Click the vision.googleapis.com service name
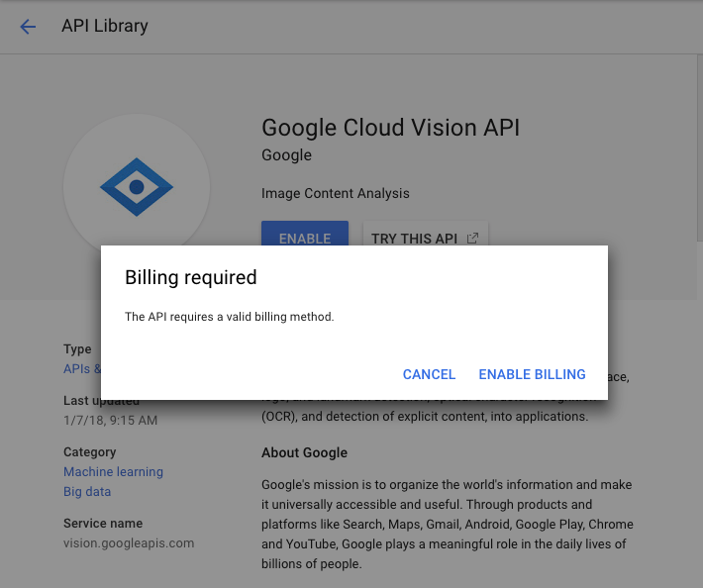Image resolution: width=703 pixels, height=588 pixels. [129, 543]
